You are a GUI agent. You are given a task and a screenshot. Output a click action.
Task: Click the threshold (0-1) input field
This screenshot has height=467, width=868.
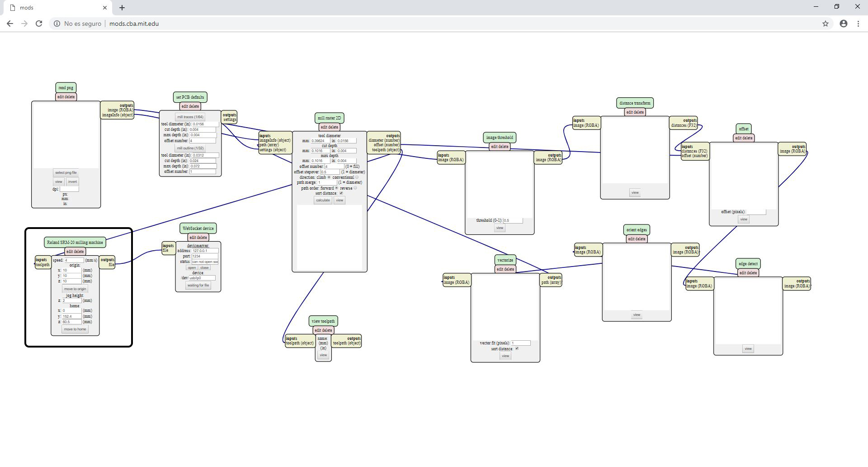tap(513, 220)
